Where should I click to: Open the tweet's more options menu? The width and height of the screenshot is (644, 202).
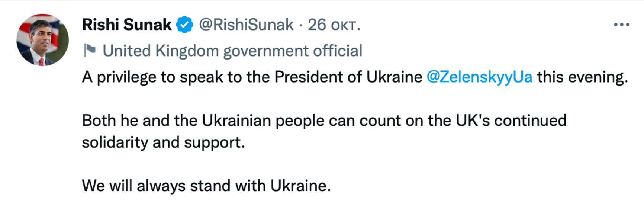click(x=621, y=25)
